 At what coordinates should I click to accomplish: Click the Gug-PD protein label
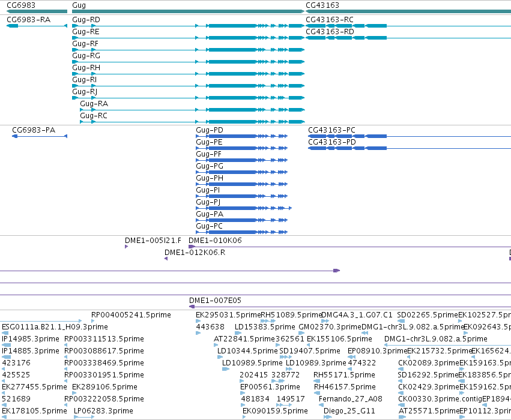(x=210, y=130)
